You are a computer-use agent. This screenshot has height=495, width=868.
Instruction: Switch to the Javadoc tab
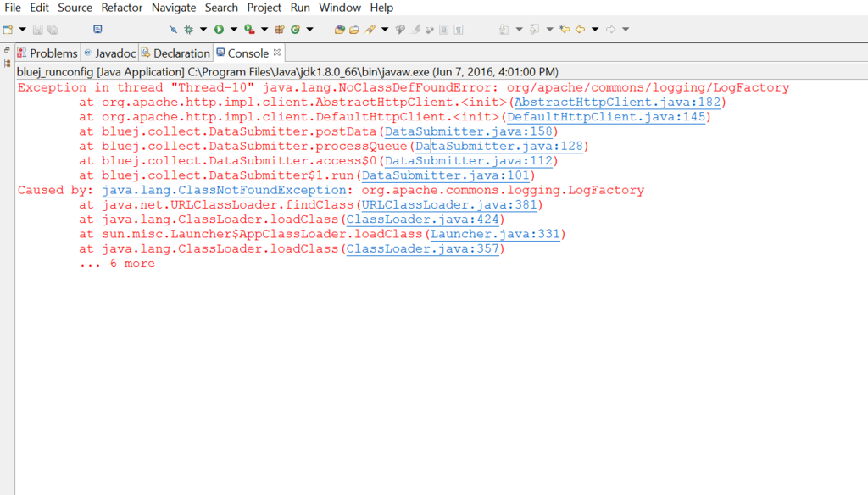(109, 53)
